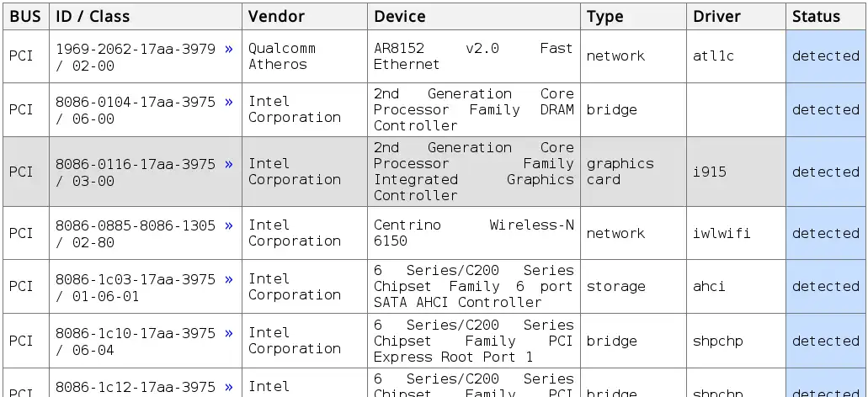Image resolution: width=868 pixels, height=397 pixels.
Task: Open the » link for 1969-2062-17aa-3979
Action: (x=229, y=50)
